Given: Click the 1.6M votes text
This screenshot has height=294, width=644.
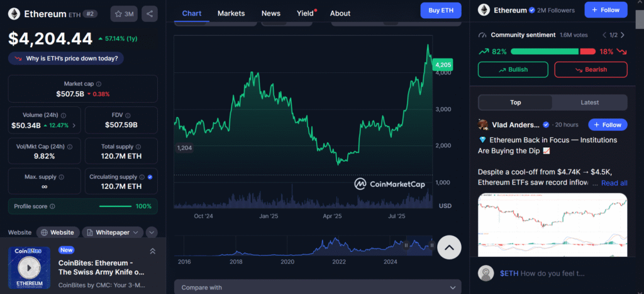Looking at the screenshot, I should [x=574, y=35].
